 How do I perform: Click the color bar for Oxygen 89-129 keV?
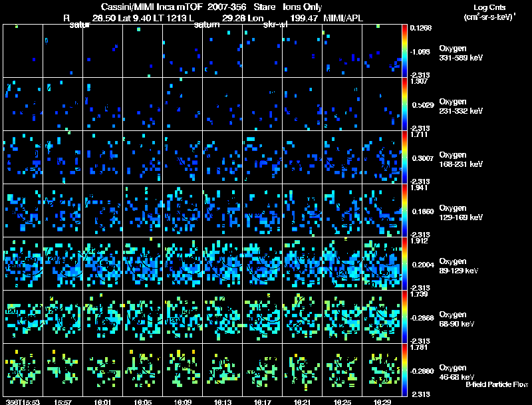[405, 264]
